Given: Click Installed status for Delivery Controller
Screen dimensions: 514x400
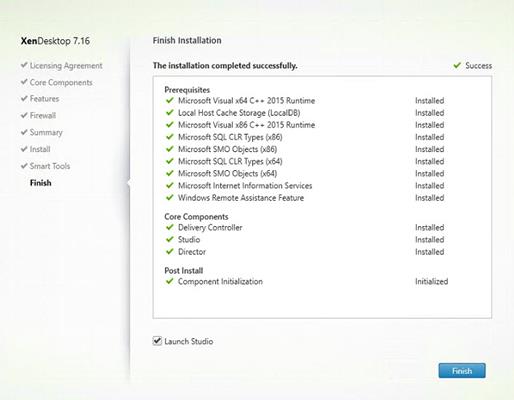Looking at the screenshot, I should coord(429,227).
